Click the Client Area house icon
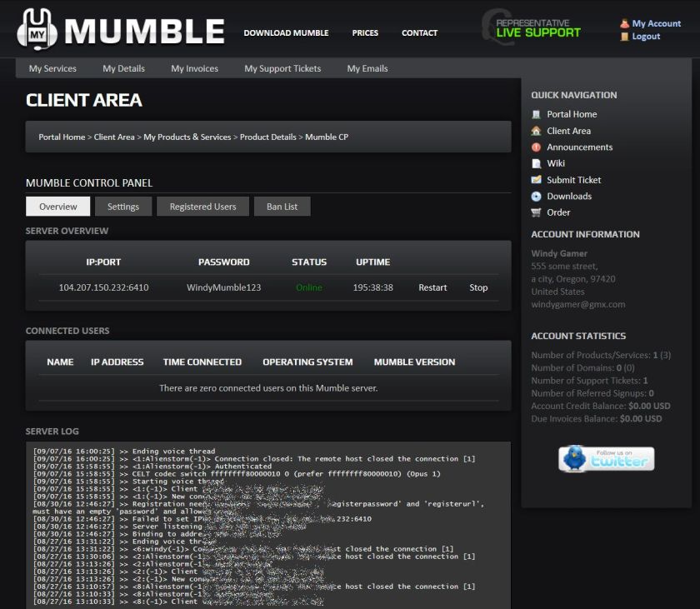This screenshot has width=700, height=609. click(537, 131)
